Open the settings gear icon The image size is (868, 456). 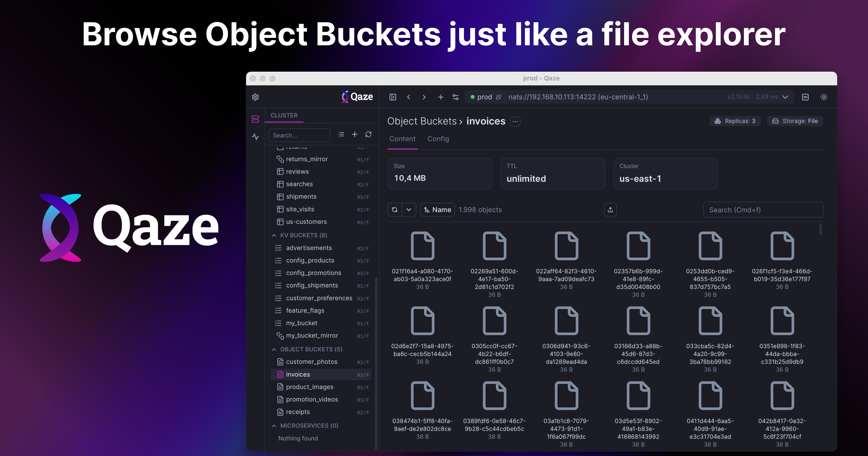255,97
